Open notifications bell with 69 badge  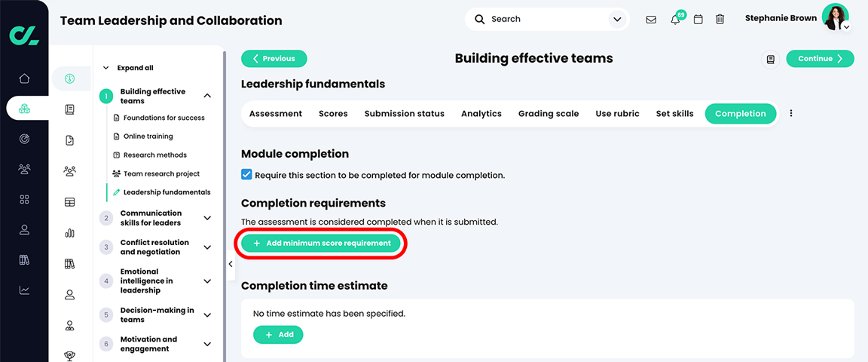675,20
